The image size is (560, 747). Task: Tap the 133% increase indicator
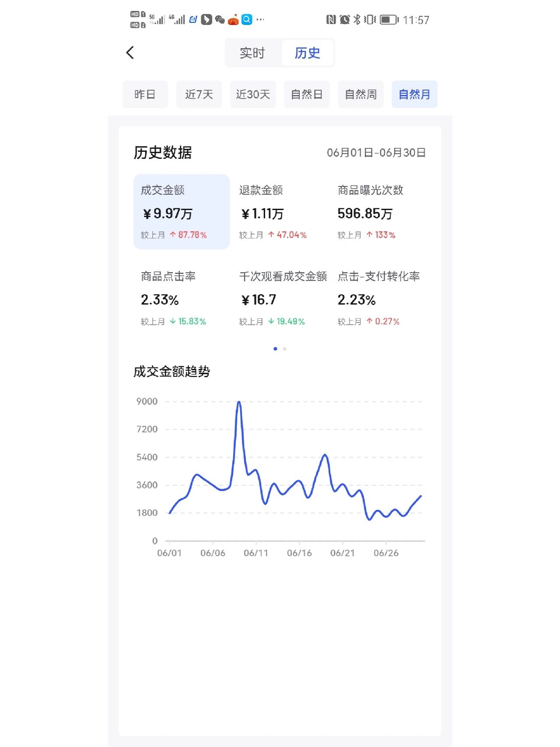[381, 235]
